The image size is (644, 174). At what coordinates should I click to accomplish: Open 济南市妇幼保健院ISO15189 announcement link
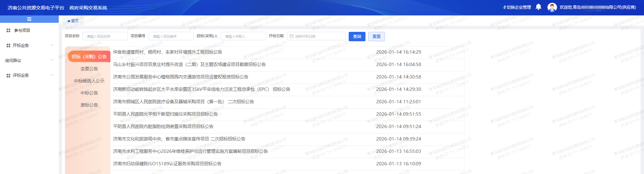click(x=167, y=164)
